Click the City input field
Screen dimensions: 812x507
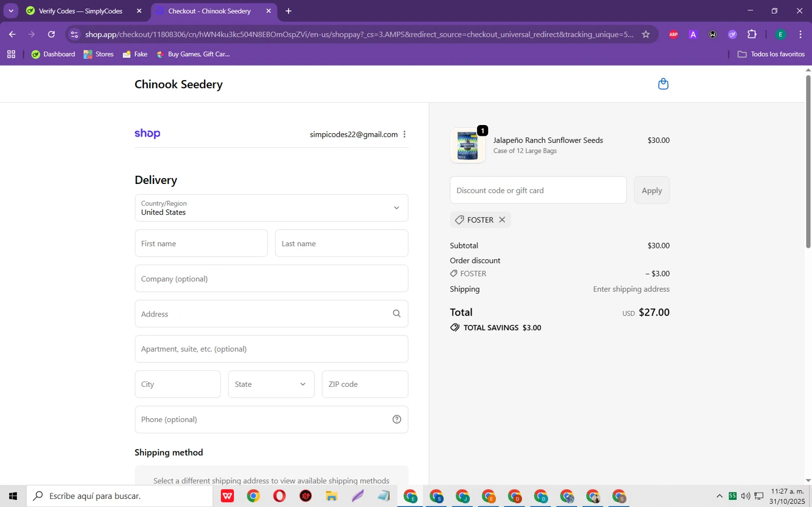(x=178, y=384)
